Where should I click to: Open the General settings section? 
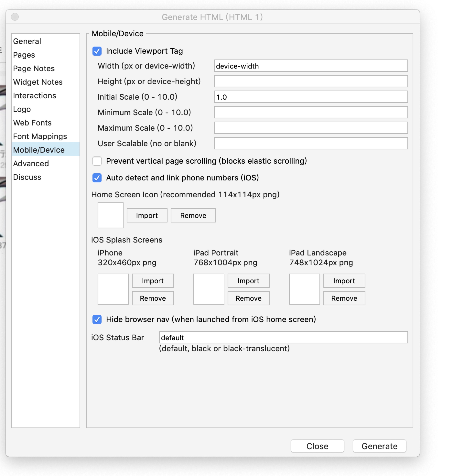(27, 41)
